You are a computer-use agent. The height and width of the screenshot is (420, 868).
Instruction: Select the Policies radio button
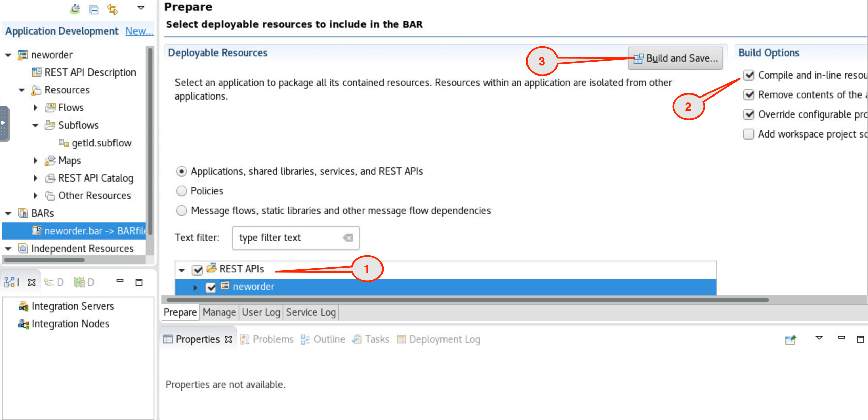click(x=182, y=191)
